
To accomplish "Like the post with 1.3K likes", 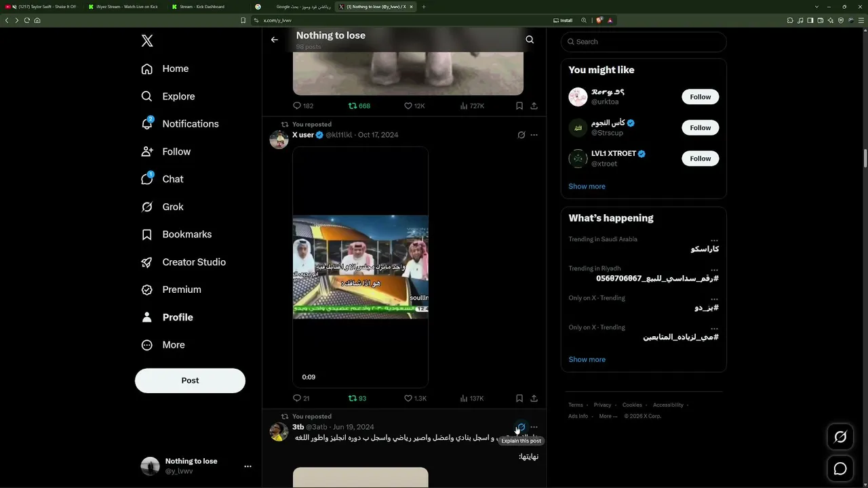I will pos(415,399).
